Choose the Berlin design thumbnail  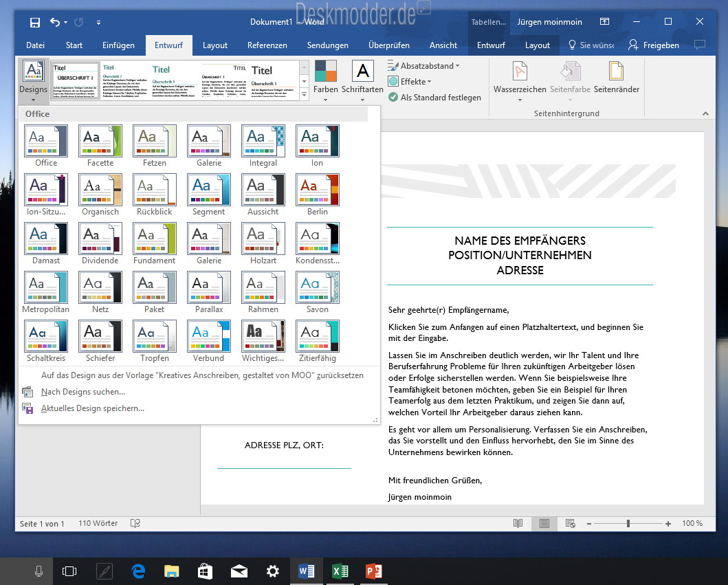[317, 190]
